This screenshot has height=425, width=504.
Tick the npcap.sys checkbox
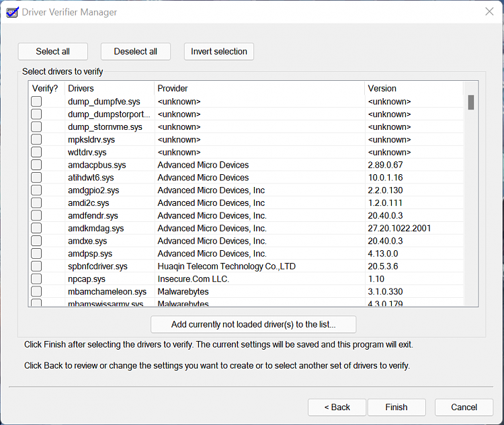point(36,279)
